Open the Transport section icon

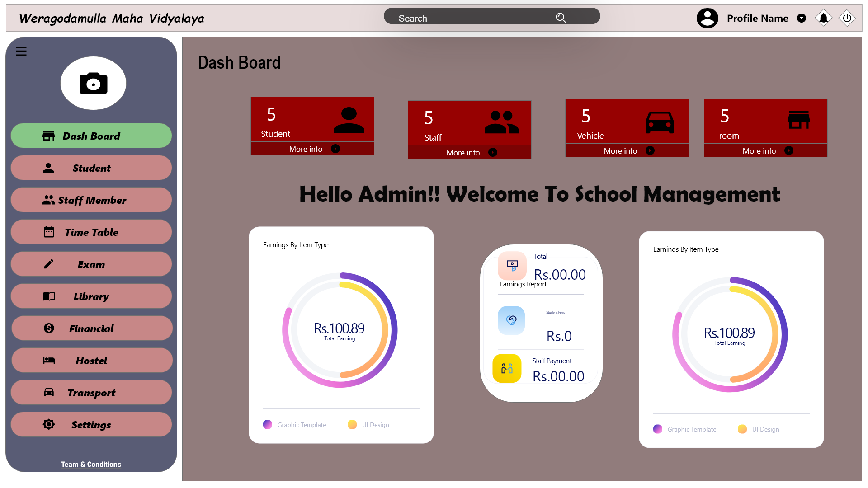[49, 393]
